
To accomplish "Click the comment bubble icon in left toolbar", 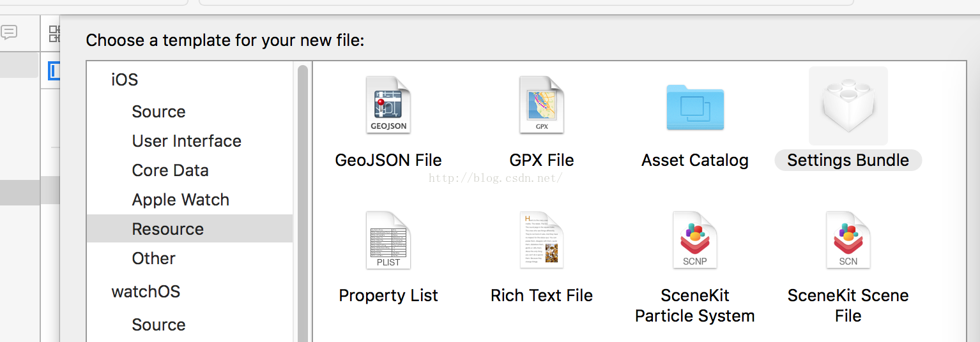I will 9,33.
